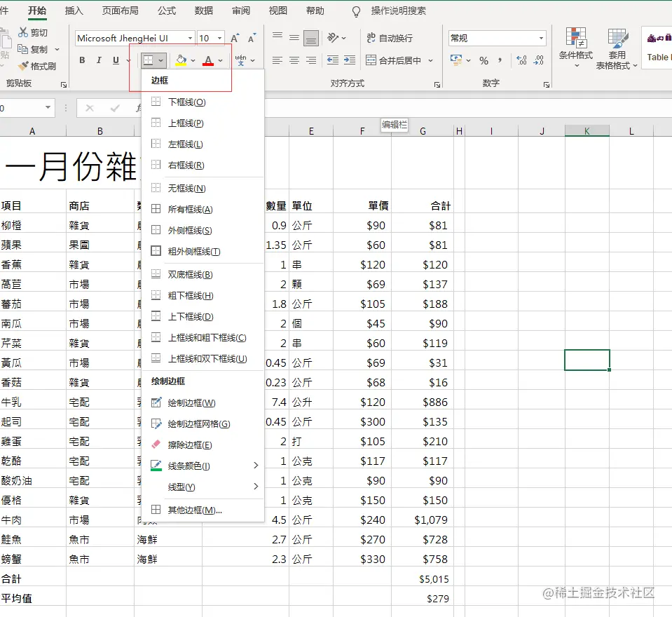Open the Data (数据) tab
The height and width of the screenshot is (617, 672).
pos(204,11)
